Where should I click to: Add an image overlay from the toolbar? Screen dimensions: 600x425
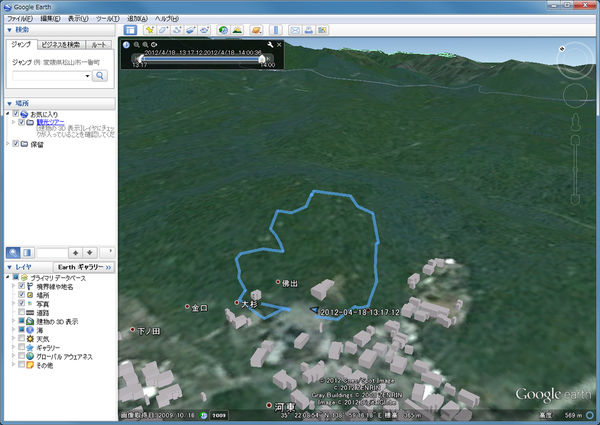coord(191,30)
